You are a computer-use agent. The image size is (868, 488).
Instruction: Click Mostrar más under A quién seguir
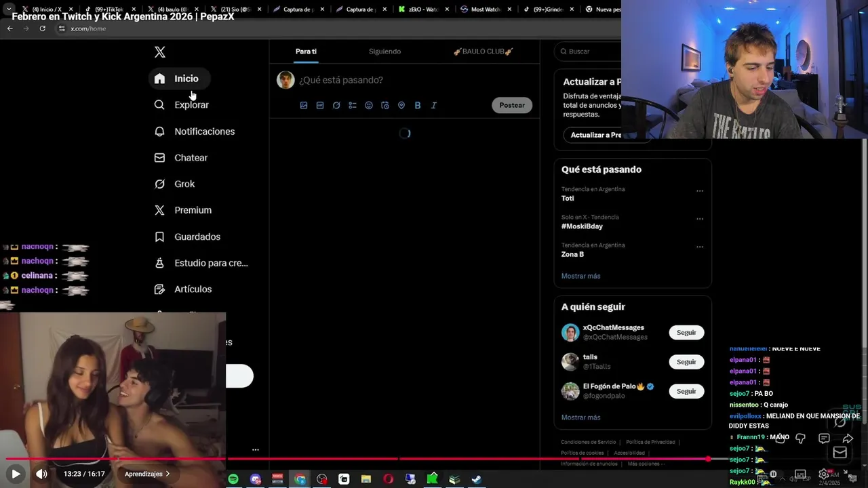tap(580, 418)
